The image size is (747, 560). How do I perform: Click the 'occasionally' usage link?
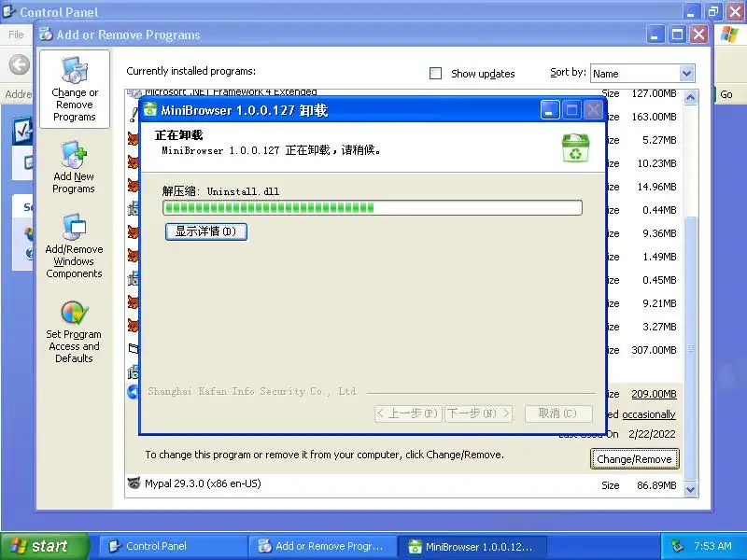coord(648,414)
